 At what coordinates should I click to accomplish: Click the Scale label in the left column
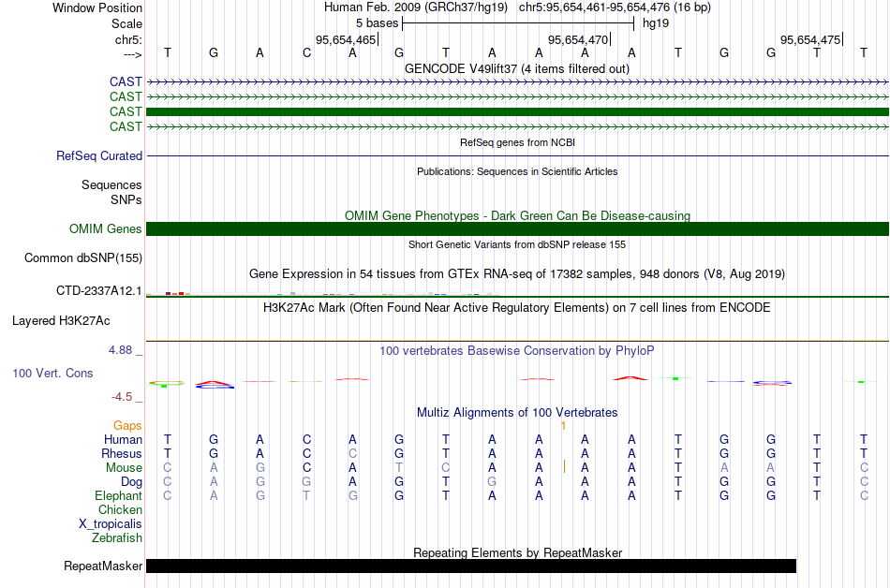[126, 23]
